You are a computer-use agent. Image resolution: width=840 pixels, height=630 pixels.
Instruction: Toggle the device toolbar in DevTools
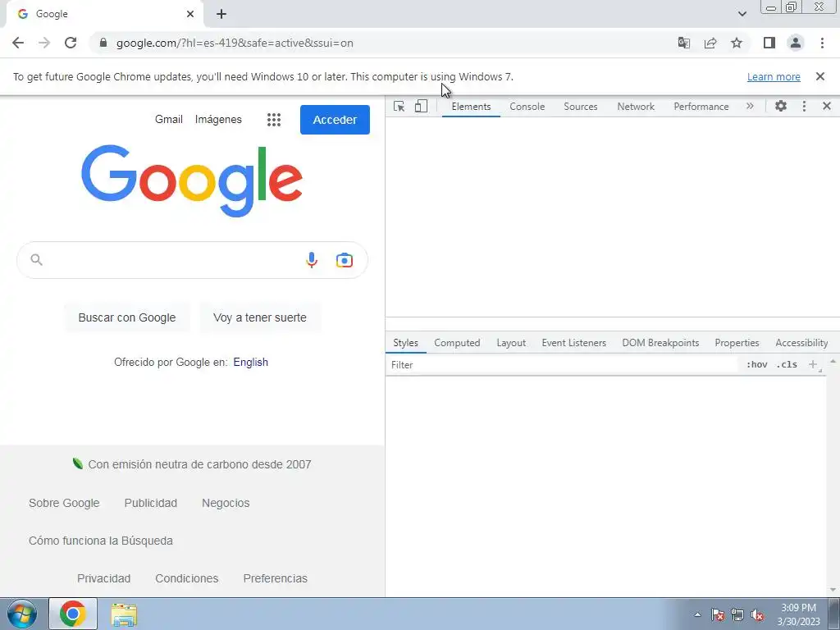coord(421,106)
